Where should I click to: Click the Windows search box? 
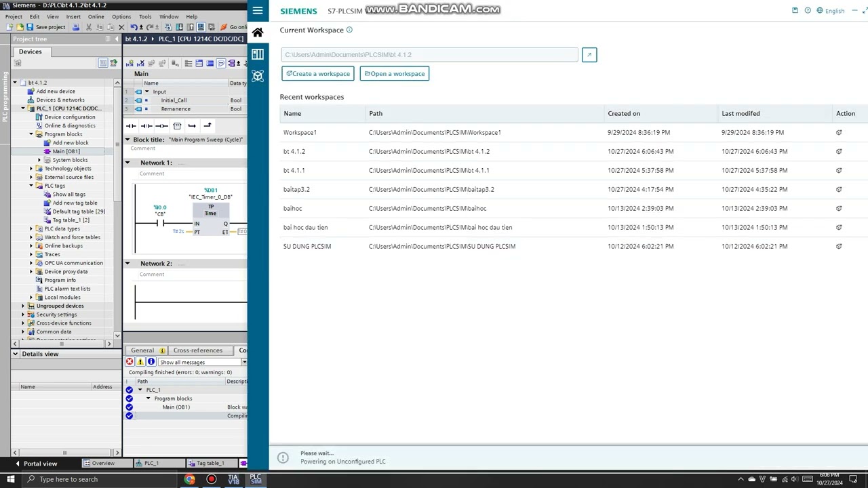pos(99,480)
